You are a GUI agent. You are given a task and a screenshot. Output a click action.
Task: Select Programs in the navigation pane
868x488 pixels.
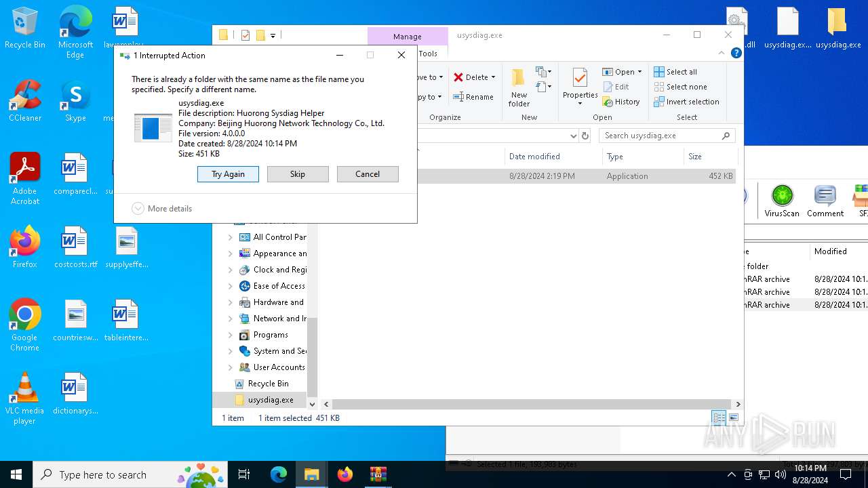click(x=264, y=335)
